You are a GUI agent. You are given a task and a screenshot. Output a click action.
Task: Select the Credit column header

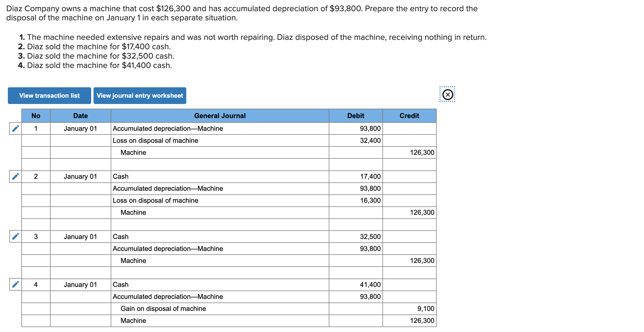click(409, 116)
